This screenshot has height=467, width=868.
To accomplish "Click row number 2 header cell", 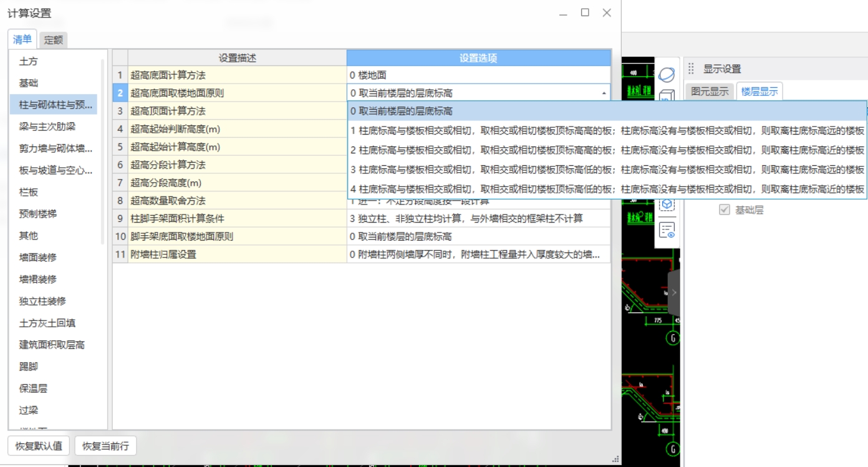I will pos(120,93).
